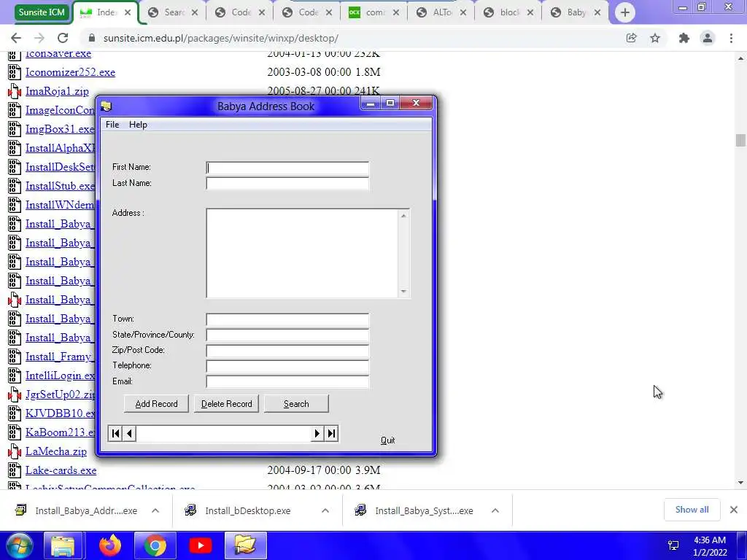Viewport: 747px width, 560px height.
Task: Share this page icon in address bar
Action: coord(631,38)
